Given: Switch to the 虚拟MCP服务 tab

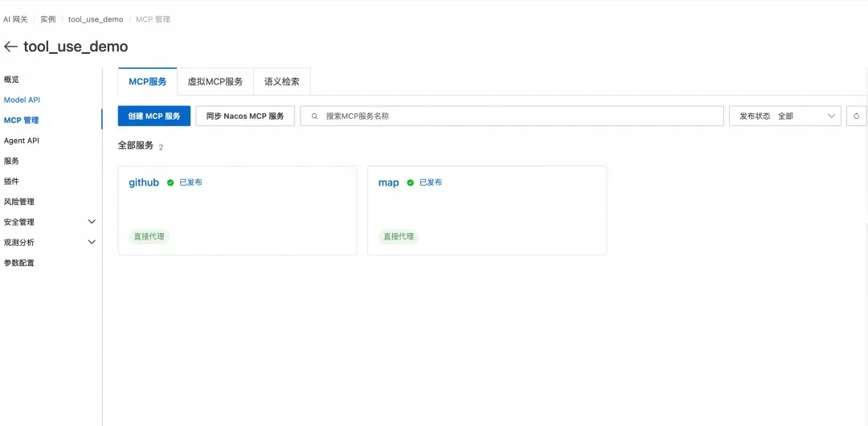Looking at the screenshot, I should pos(215,81).
